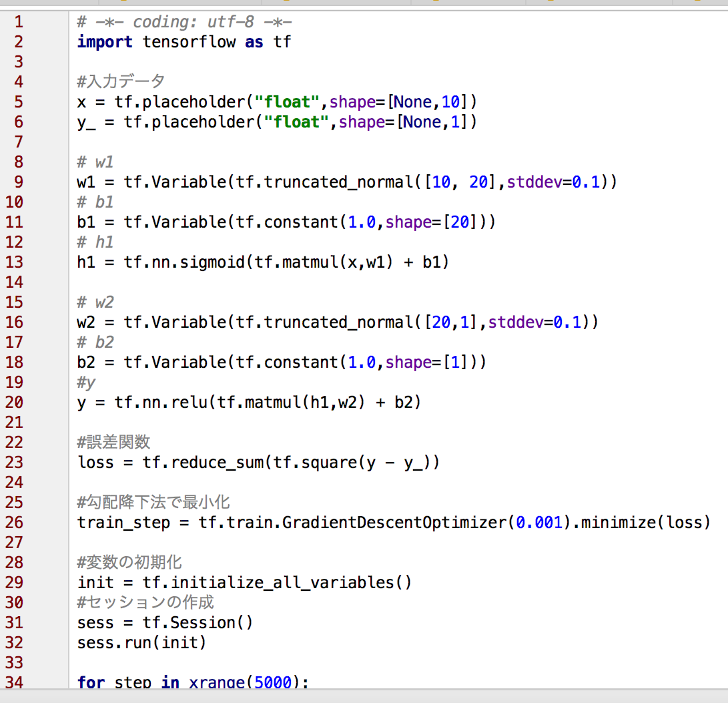
Task: Click the 'b1 = tf.Variable' line
Action: point(286,222)
